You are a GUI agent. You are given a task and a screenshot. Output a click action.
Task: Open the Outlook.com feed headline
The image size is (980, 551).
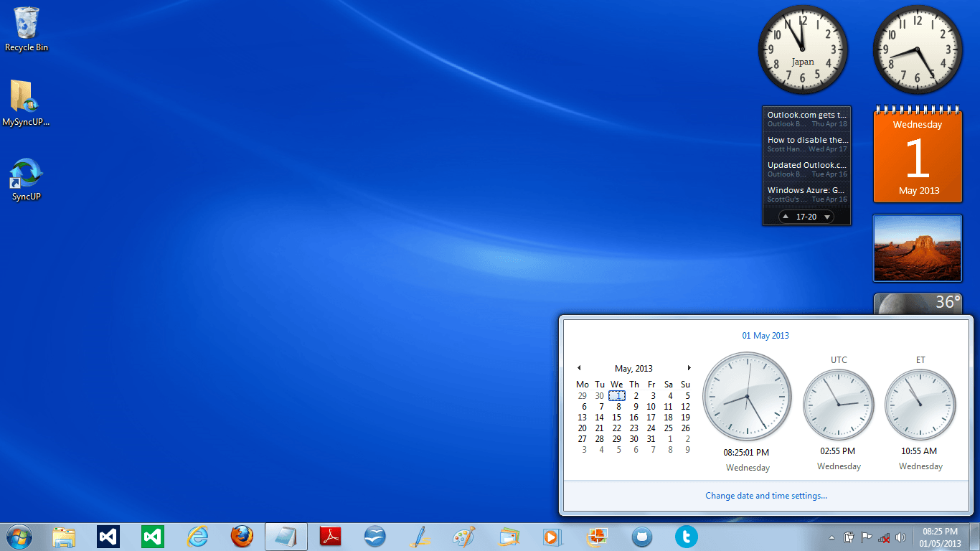click(805, 115)
